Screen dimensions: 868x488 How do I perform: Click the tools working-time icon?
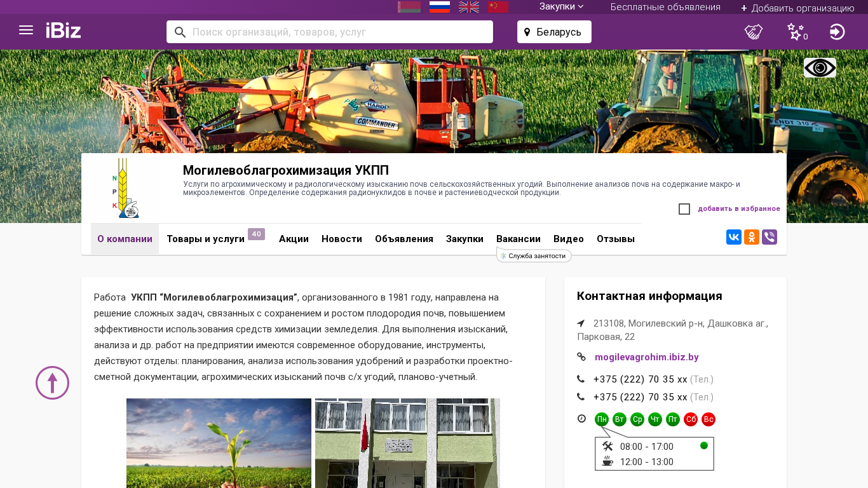click(x=607, y=446)
